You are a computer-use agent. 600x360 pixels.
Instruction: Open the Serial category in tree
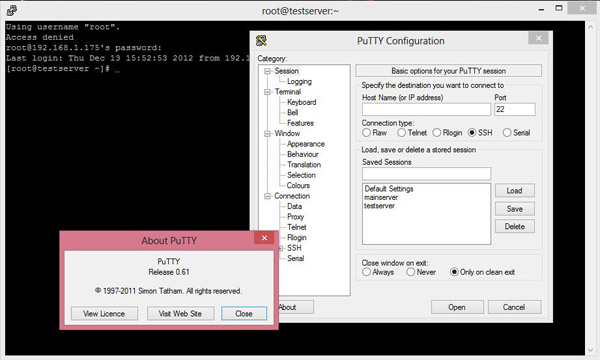295,258
